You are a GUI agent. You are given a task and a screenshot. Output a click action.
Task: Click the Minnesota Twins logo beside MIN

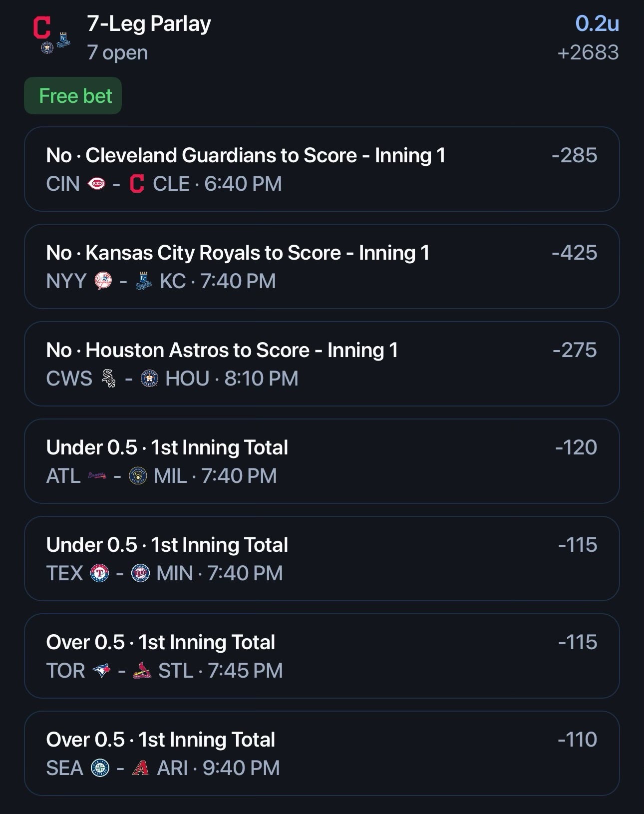[140, 573]
